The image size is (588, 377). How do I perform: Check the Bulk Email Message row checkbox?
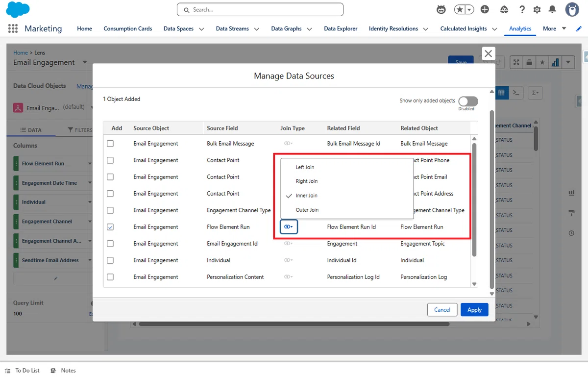coord(110,144)
